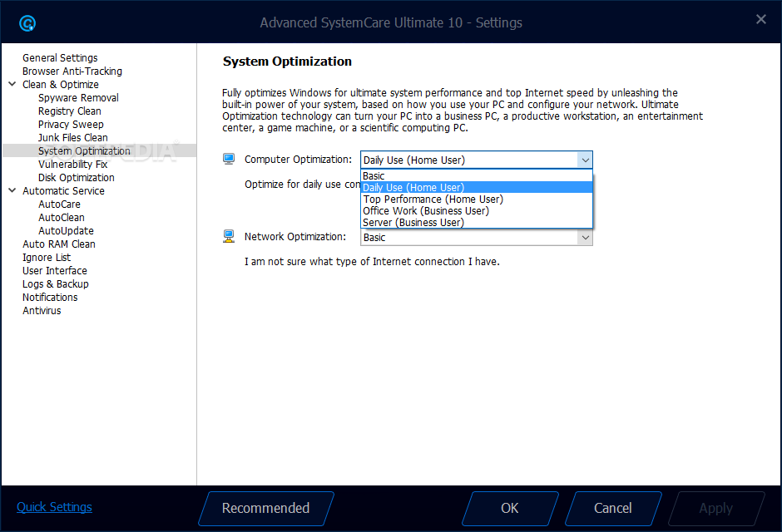Screen dimensions: 782x532
Task: Collapse the Automatic Service tree node
Action: coord(12,190)
